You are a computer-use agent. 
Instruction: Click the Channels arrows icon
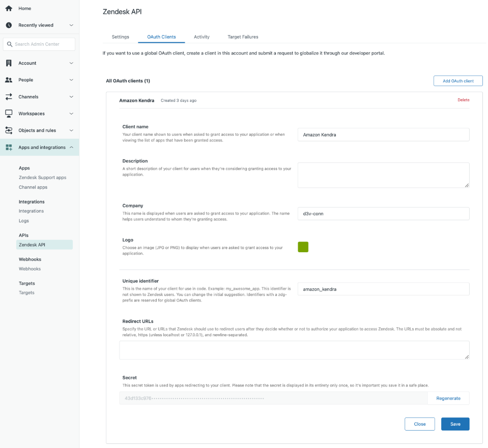[x=9, y=97]
